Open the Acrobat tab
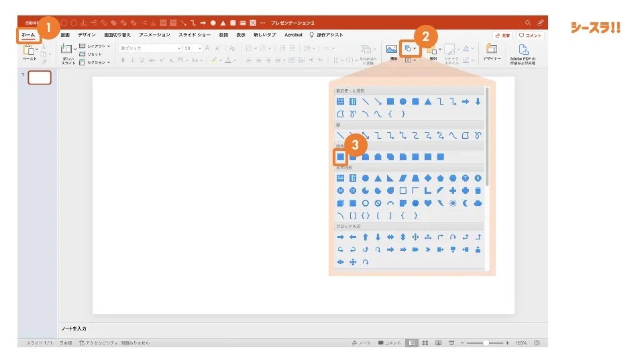This screenshot has width=644, height=362. (293, 35)
